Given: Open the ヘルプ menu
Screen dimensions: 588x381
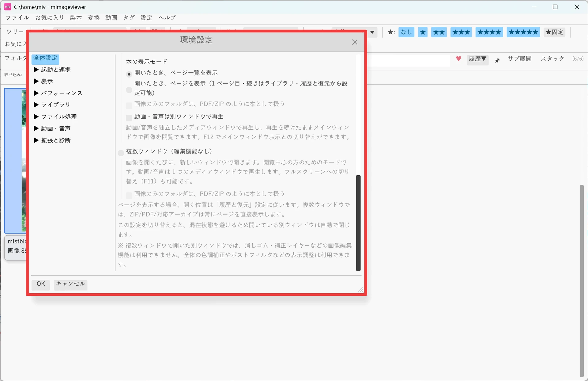Looking at the screenshot, I should (x=167, y=18).
